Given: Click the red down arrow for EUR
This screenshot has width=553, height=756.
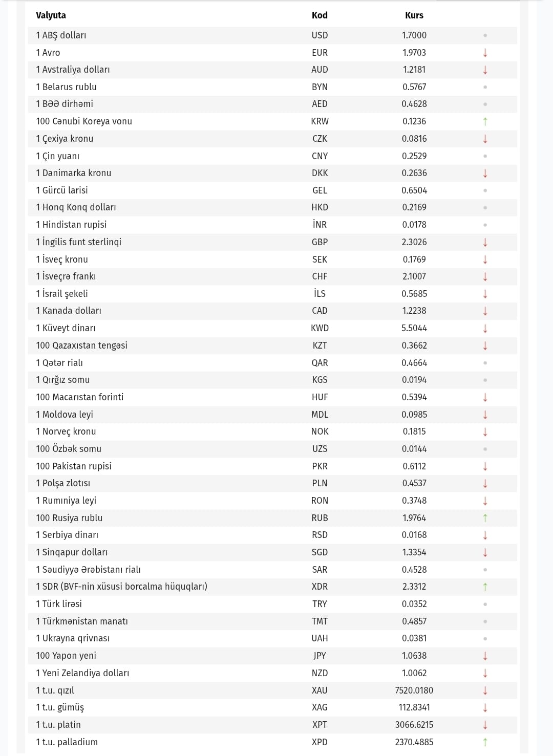Looking at the screenshot, I should click(x=485, y=53).
